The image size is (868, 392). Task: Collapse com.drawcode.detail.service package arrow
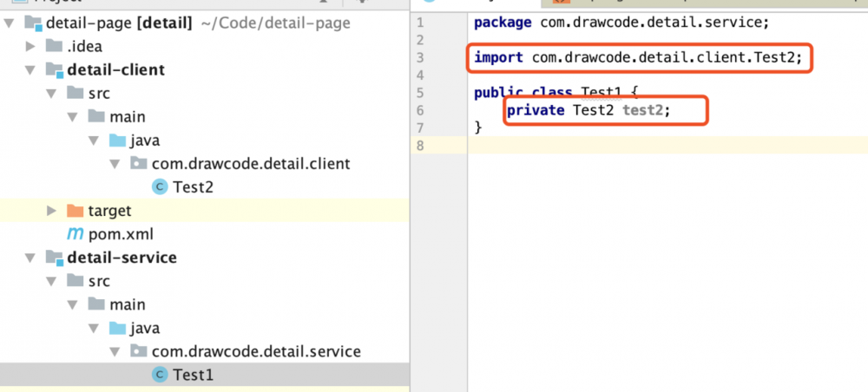[x=115, y=351]
